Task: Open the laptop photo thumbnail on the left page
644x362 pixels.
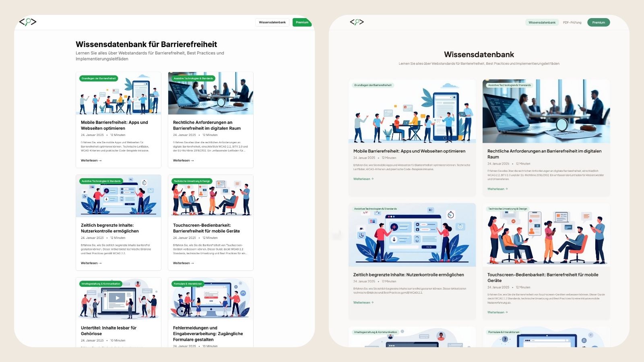Action: tap(211, 93)
